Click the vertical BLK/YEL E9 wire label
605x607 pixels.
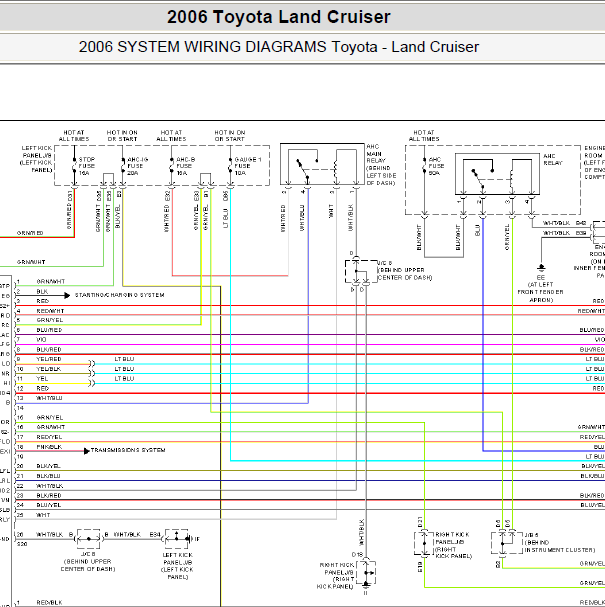(x=118, y=209)
